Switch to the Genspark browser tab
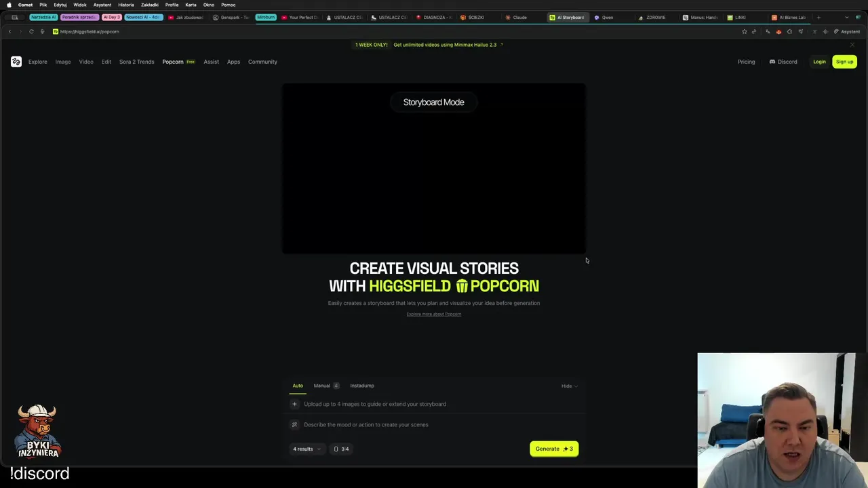 coord(231,18)
